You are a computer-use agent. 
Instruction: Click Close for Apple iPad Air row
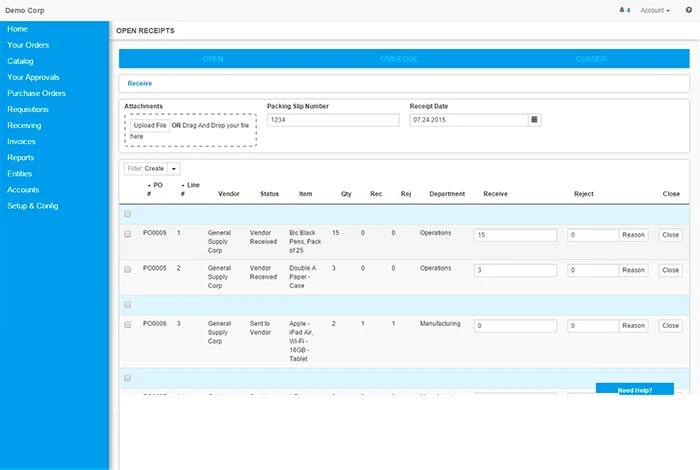[x=671, y=326]
